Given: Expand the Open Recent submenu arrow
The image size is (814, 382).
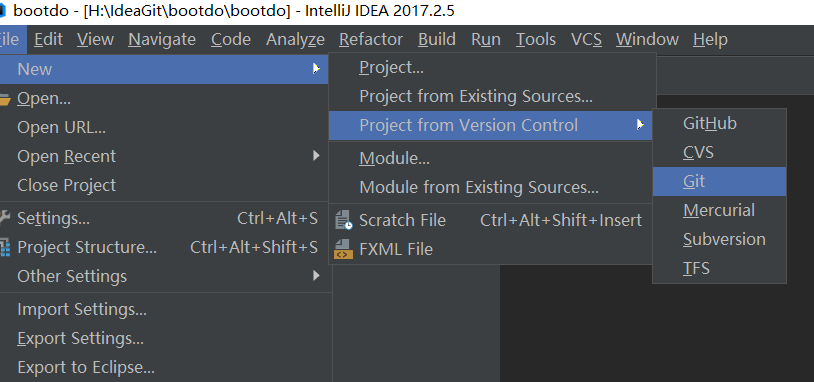Looking at the screenshot, I should (x=316, y=155).
